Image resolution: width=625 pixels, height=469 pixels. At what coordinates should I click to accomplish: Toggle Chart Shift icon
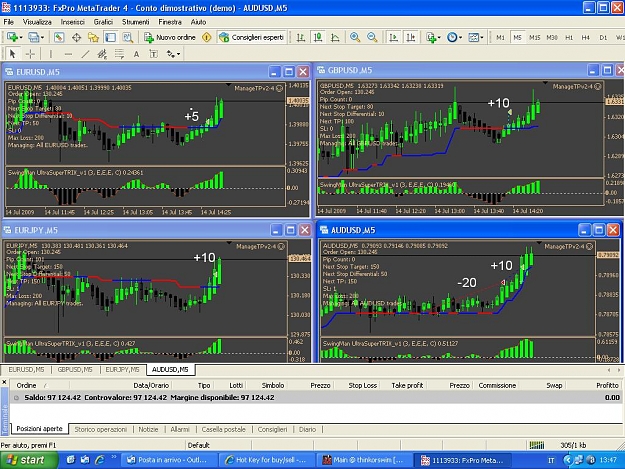pos(411,37)
